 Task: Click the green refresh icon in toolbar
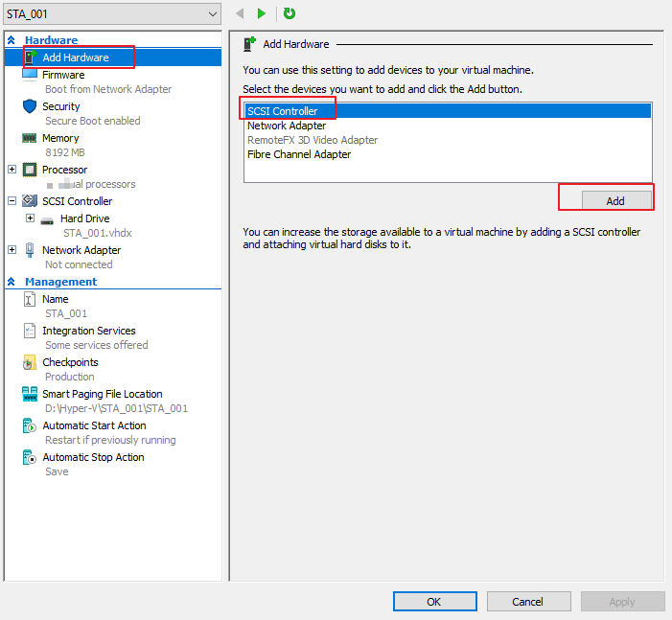[290, 13]
